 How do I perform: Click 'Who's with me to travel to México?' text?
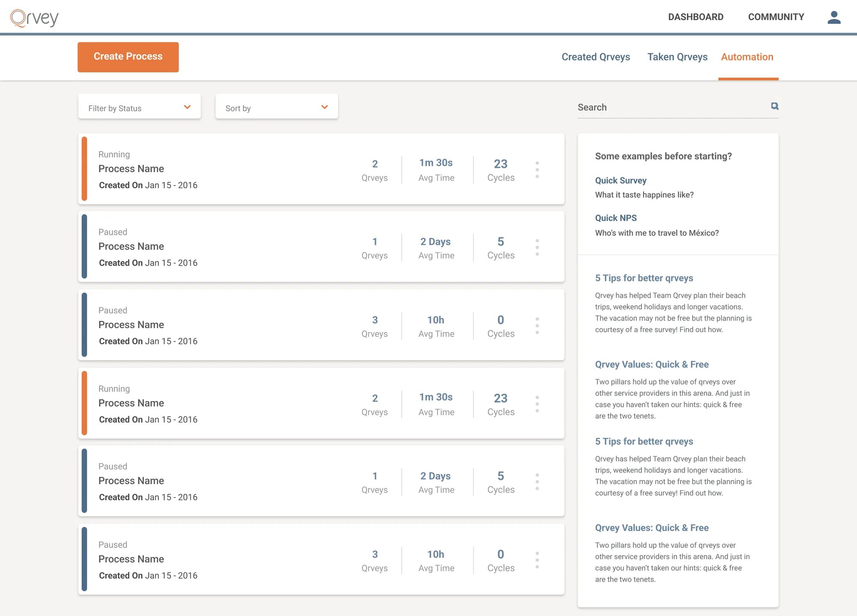click(657, 233)
